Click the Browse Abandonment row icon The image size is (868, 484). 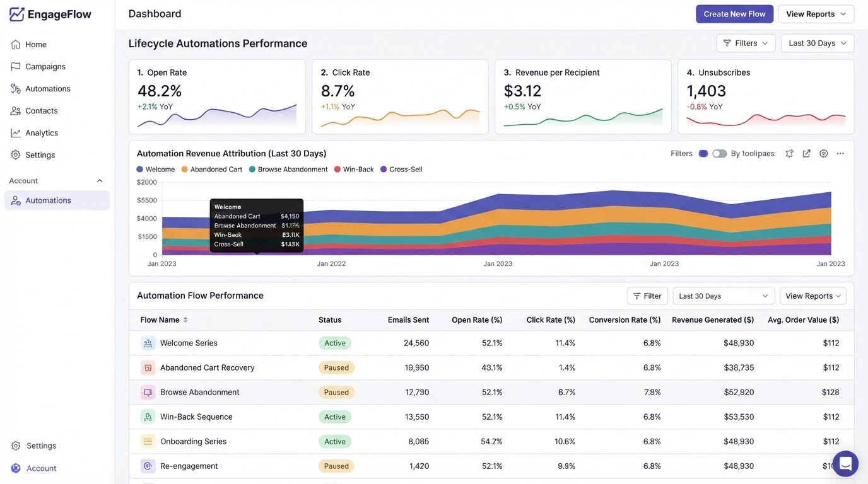[x=148, y=393]
